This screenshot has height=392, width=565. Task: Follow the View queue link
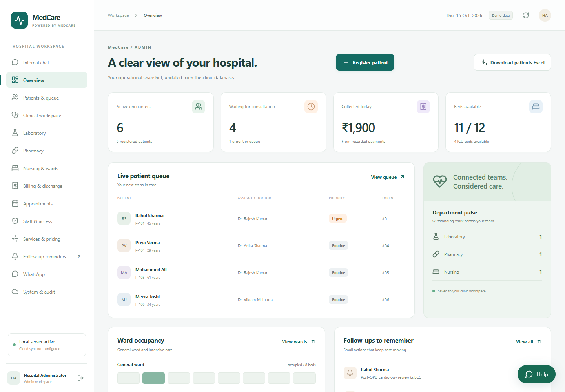coord(388,177)
